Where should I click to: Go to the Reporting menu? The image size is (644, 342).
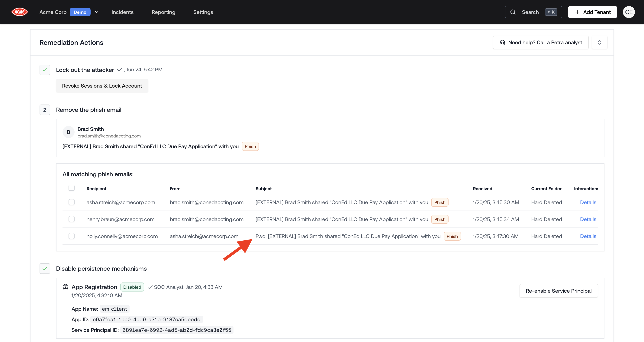[163, 12]
